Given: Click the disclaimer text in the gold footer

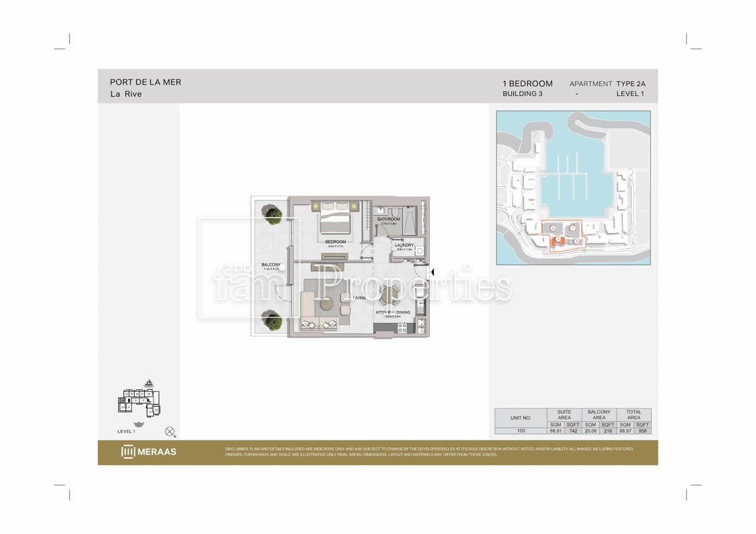Looking at the screenshot, I should [429, 451].
